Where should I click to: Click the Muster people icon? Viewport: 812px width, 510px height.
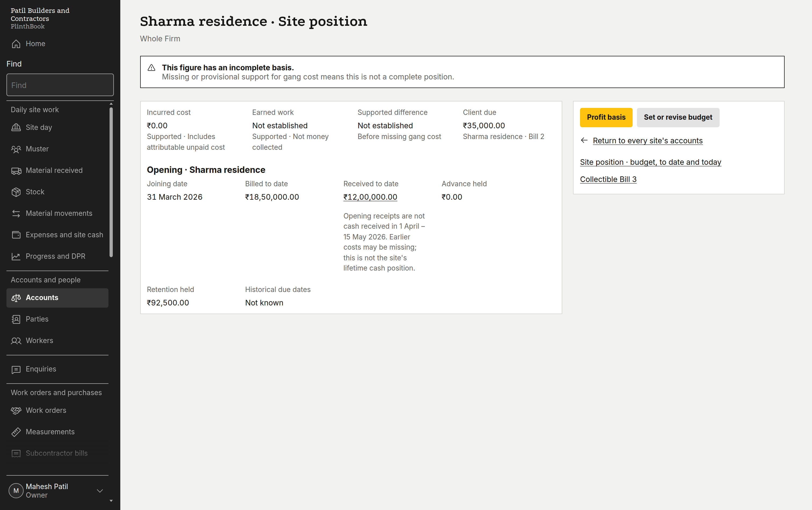[x=16, y=149]
